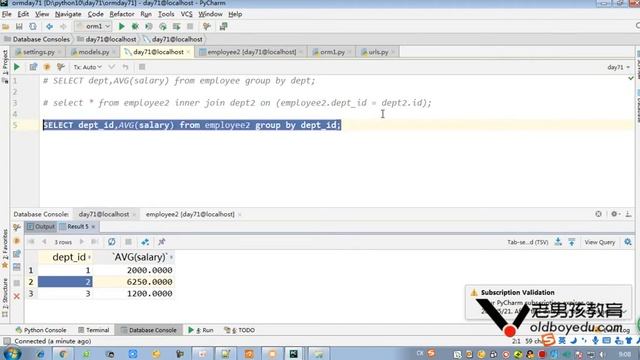The width and height of the screenshot is (640, 360).
Task: Open the Tools menu
Action: [166, 14]
